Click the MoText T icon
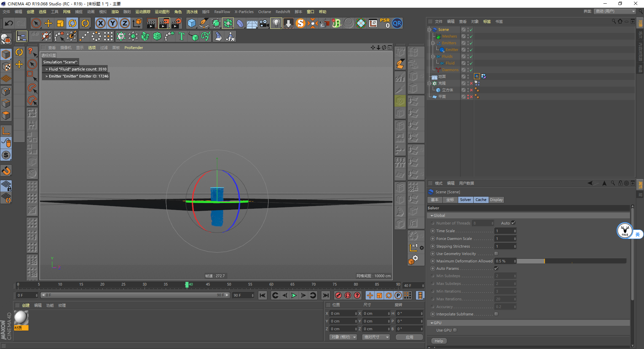 181,36
